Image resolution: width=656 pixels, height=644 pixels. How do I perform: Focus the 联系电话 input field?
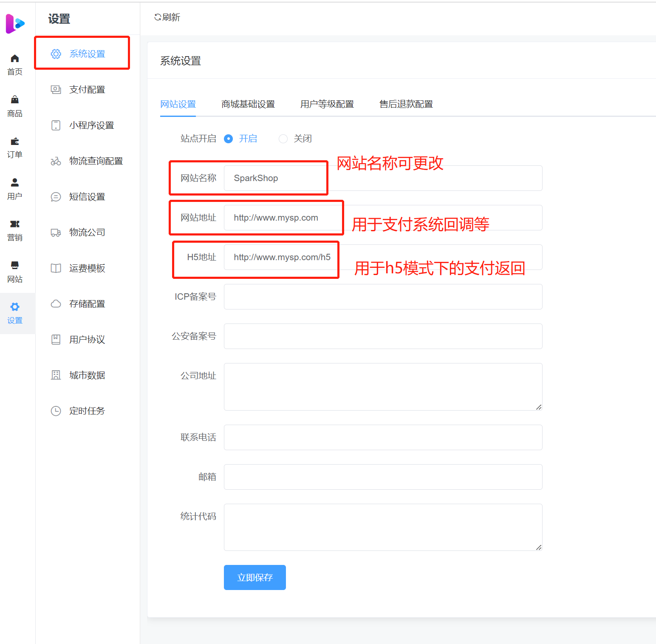pos(383,437)
